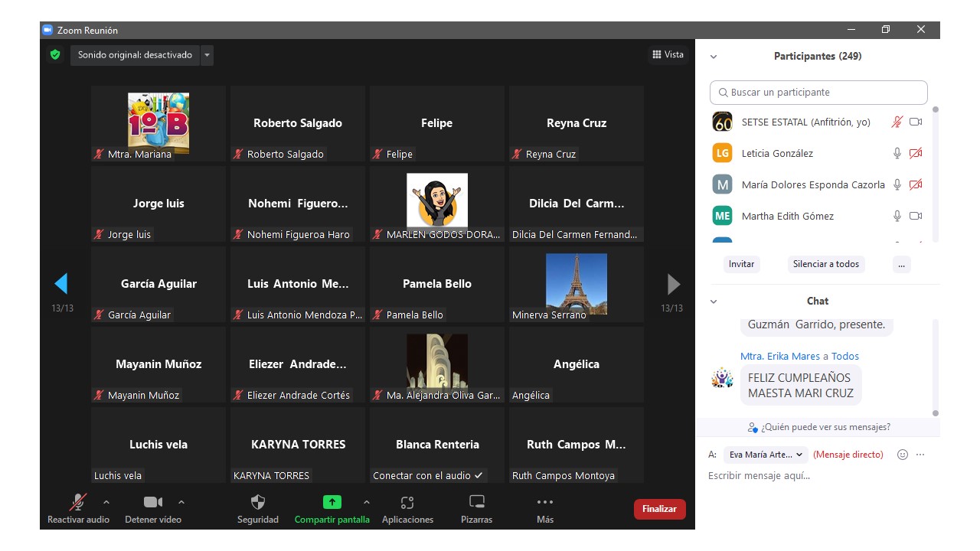This screenshot has width=980, height=551.
Task: Click the KARYNA TORRES video tile
Action: [298, 445]
